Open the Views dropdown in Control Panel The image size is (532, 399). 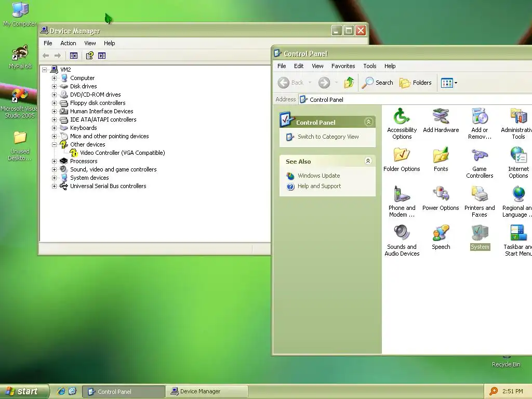(449, 83)
